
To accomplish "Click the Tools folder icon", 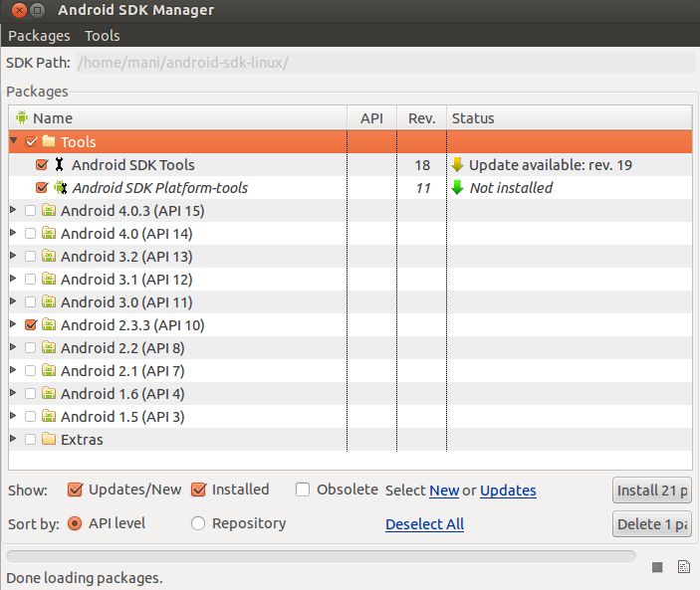I will point(49,141).
